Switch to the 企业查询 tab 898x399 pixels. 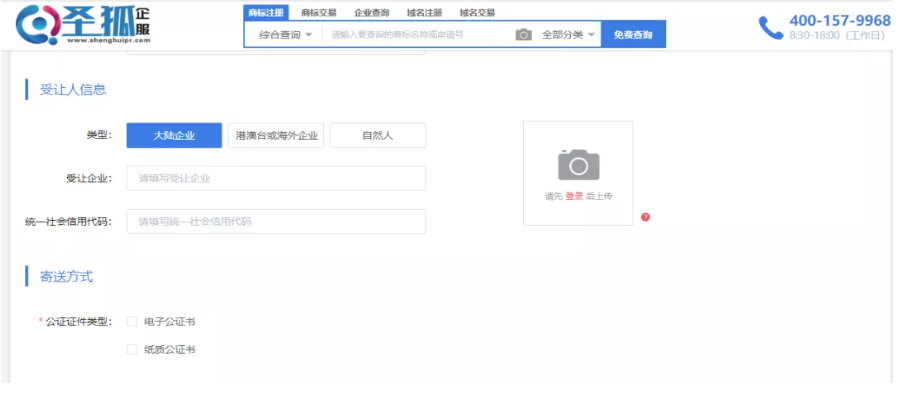tap(372, 13)
